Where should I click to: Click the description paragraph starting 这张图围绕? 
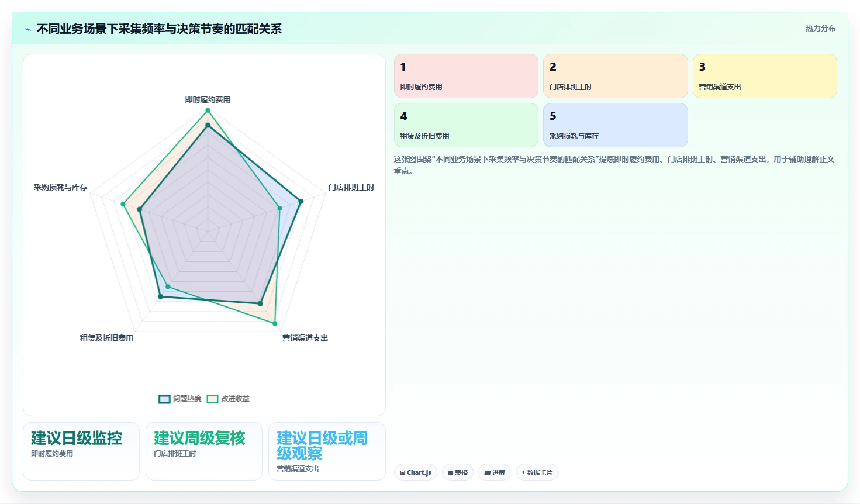tap(614, 165)
